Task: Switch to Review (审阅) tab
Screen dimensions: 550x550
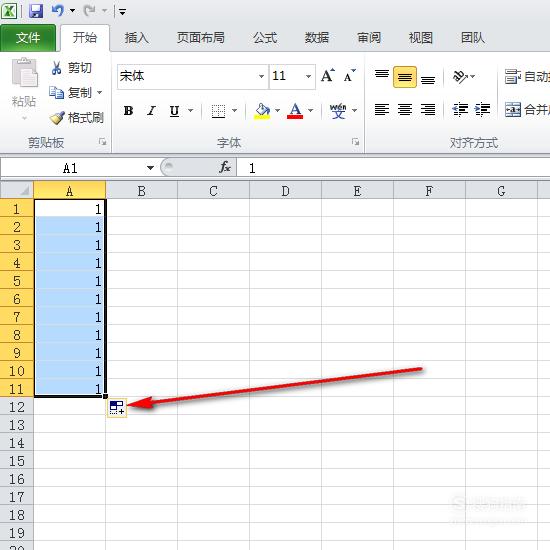Action: [369, 38]
